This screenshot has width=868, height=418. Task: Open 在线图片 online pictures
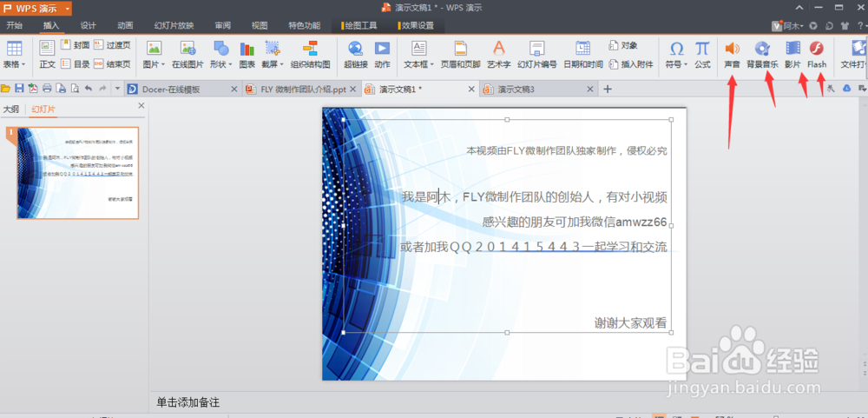[x=187, y=55]
